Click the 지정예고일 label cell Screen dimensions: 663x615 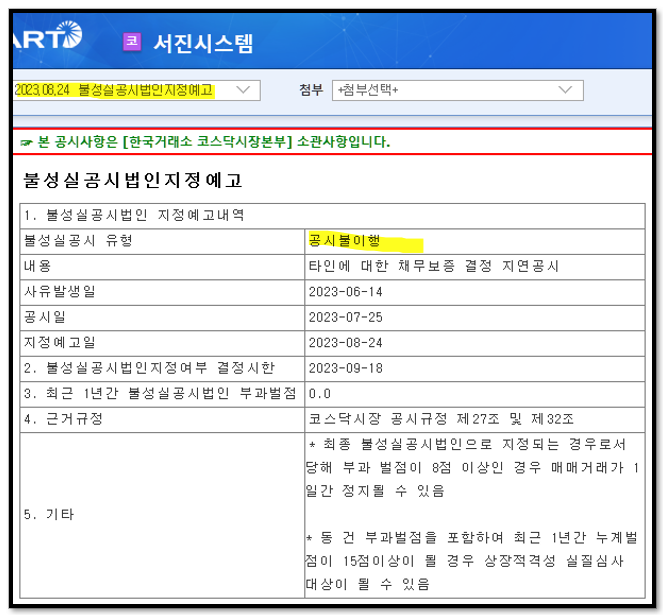(x=162, y=343)
